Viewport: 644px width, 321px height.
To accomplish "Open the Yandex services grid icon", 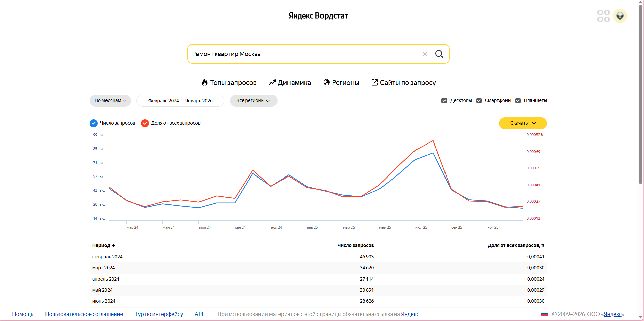I will 603,16.
